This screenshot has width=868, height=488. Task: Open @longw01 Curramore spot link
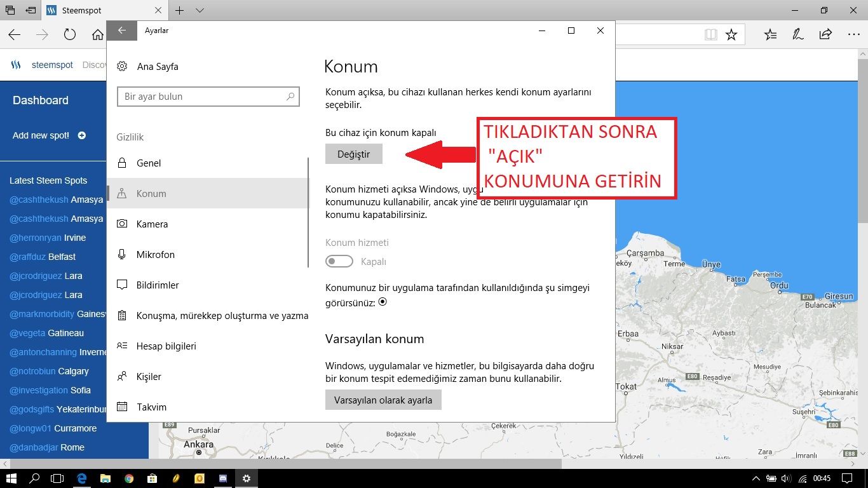53,428
